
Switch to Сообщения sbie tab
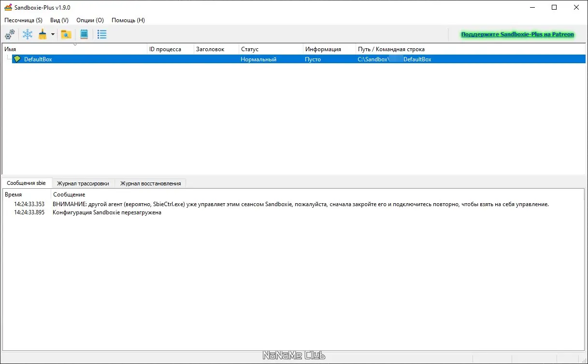[27, 183]
